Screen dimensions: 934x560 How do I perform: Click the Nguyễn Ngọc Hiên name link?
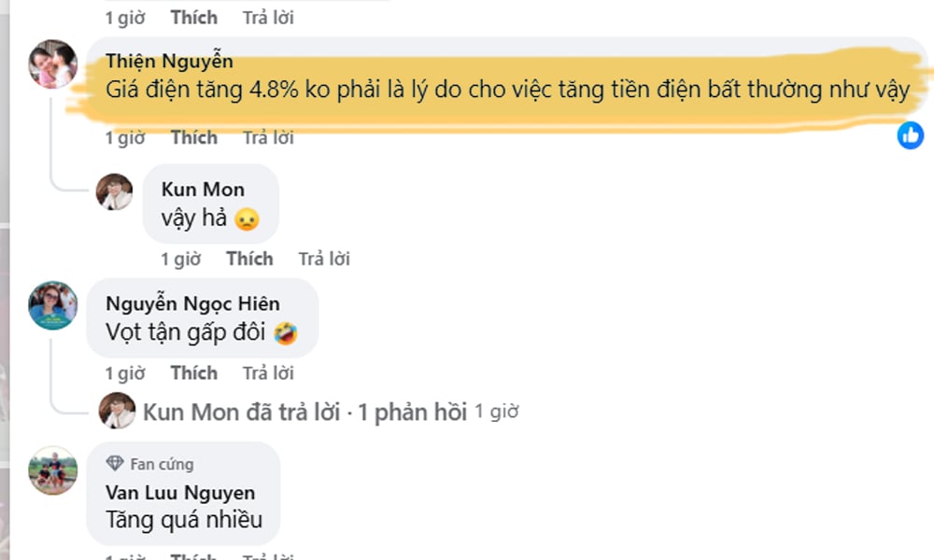coord(192,303)
